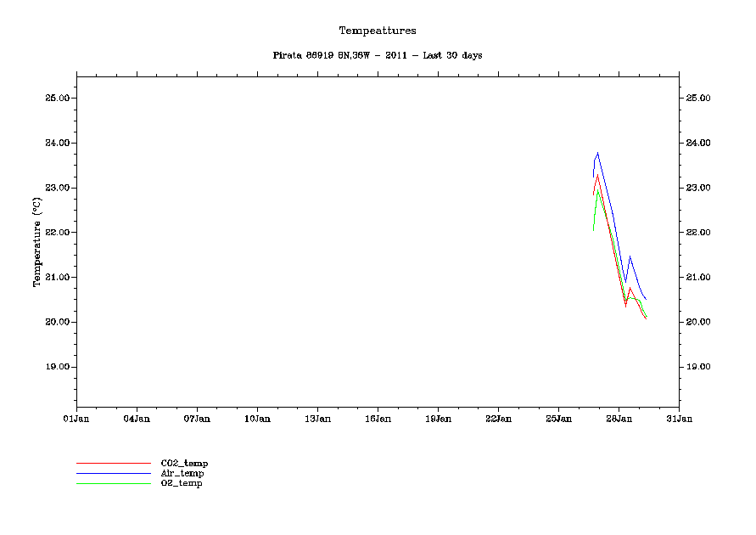Viewport: 756px width, 535px height.
Task: Select the 10Jan date tick label
Action: point(257,419)
